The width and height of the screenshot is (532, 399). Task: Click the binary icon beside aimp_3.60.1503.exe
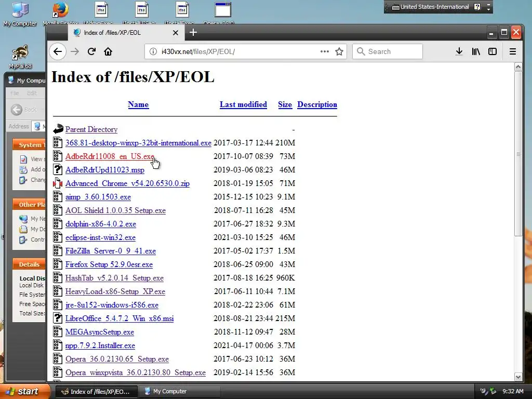[x=58, y=197]
